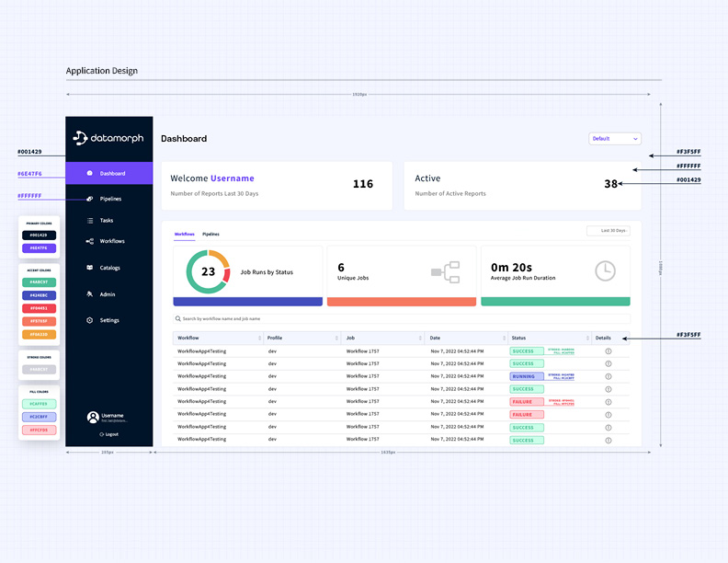Screen dimensions: 728x563
Task: Sort by Status column arrows
Action: 587,338
